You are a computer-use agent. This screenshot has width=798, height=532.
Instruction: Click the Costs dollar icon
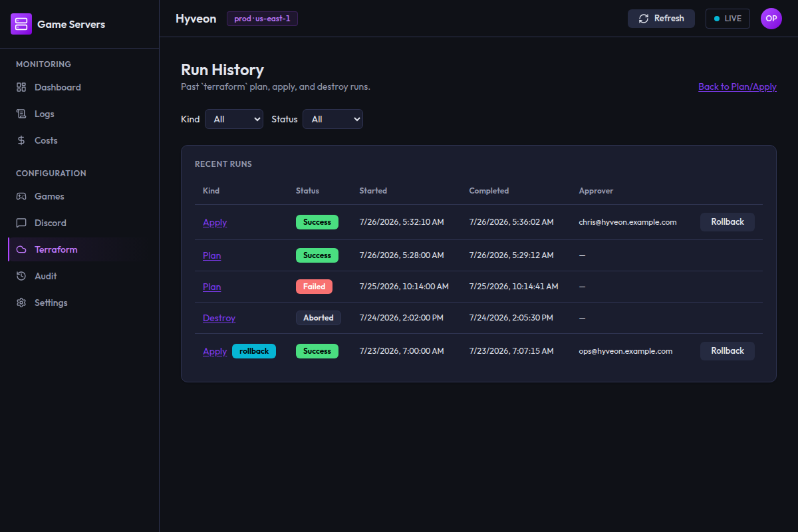(x=21, y=140)
